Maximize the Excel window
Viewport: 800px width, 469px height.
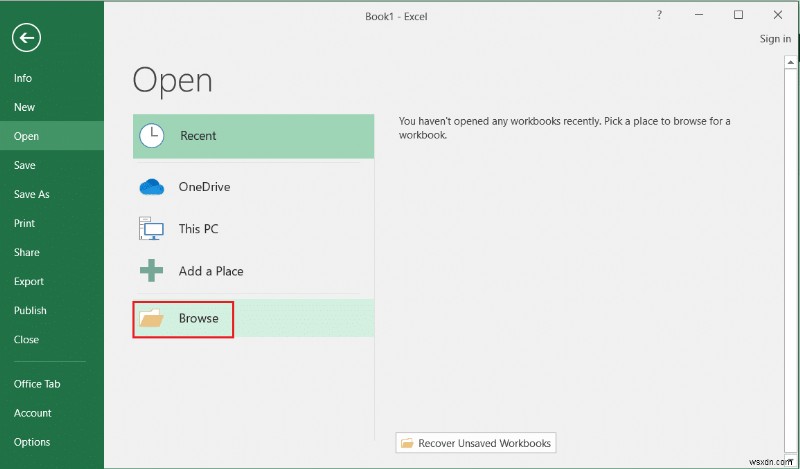pyautogui.click(x=738, y=15)
